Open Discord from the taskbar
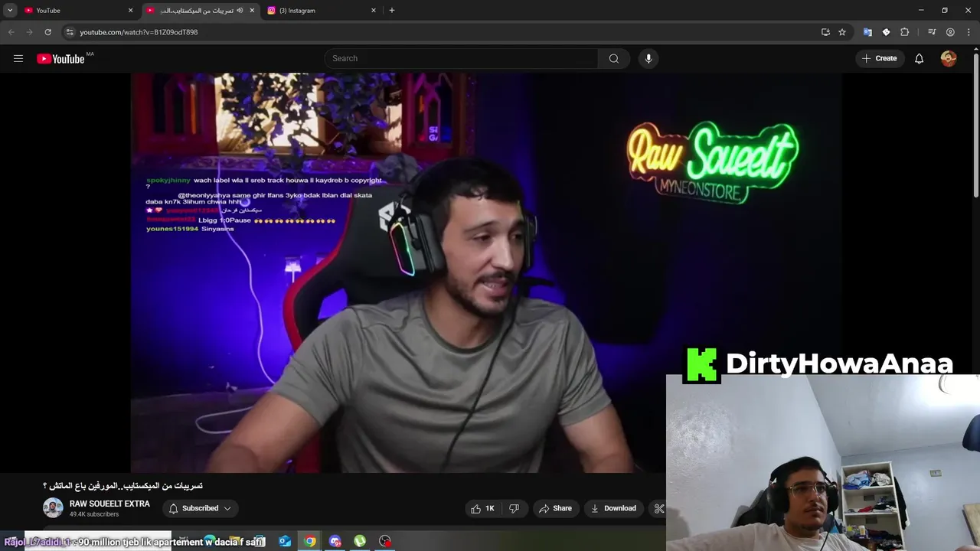 pyautogui.click(x=335, y=541)
